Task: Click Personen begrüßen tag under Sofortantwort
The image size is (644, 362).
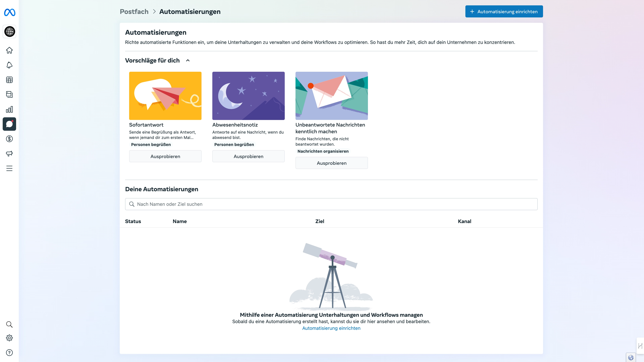Action: (x=151, y=144)
